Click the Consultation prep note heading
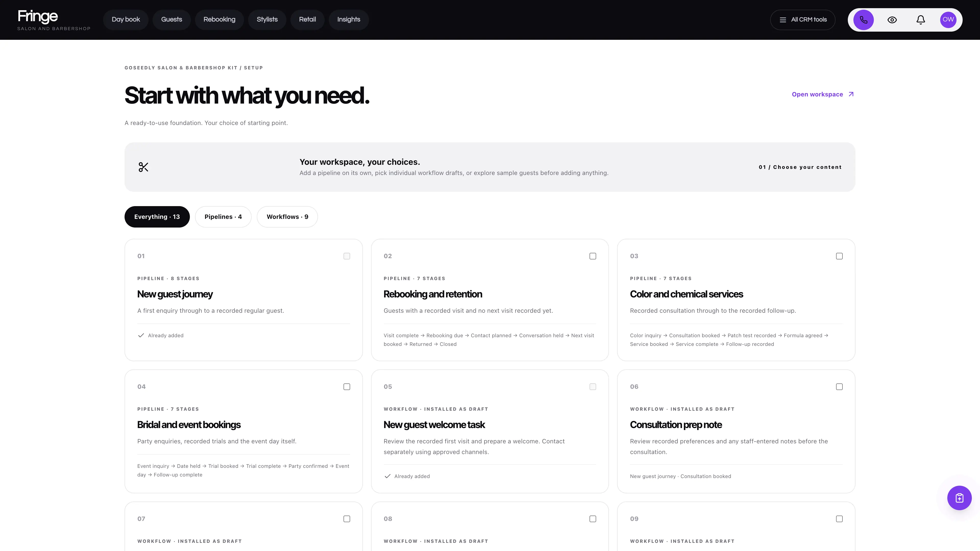This screenshot has height=551, width=980. [x=676, y=425]
